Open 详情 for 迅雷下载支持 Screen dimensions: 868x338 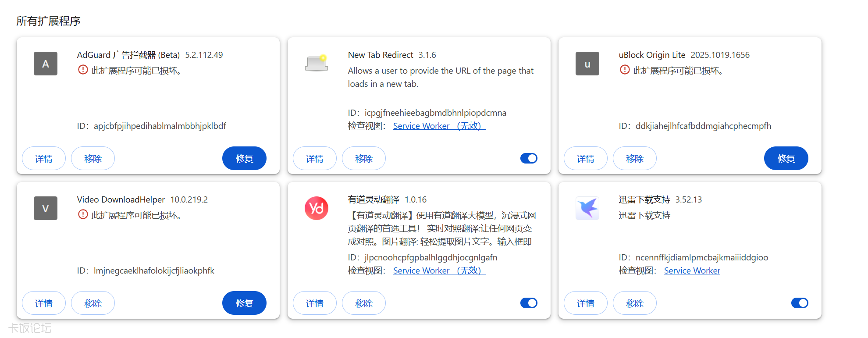click(x=586, y=303)
